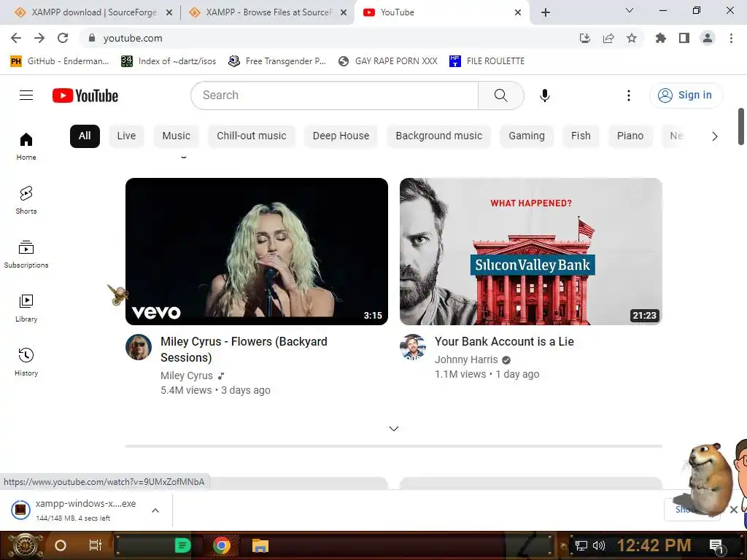This screenshot has width=747, height=560.
Task: Open FILE ROULETTE bookmark
Action: pyautogui.click(x=487, y=61)
